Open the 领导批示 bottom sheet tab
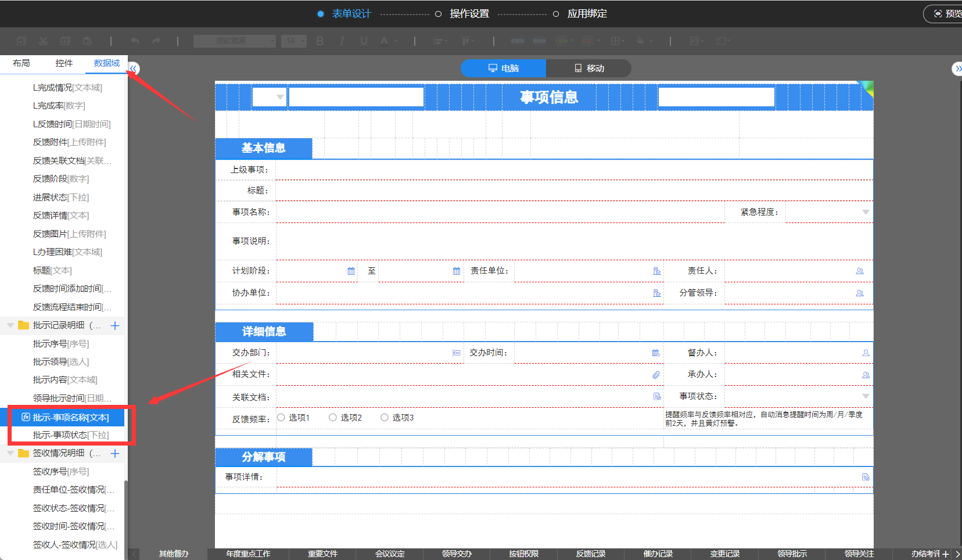The height and width of the screenshot is (560, 962). click(x=792, y=554)
